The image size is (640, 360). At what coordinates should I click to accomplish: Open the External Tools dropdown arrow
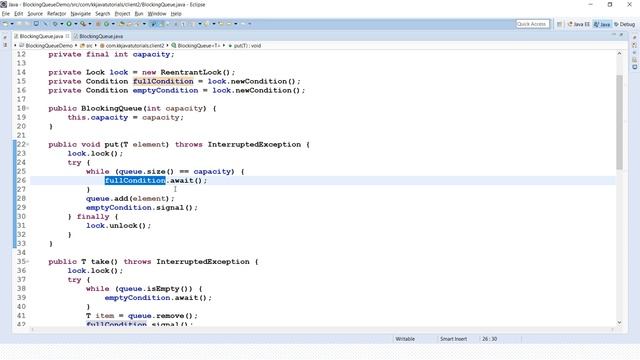pos(90,24)
